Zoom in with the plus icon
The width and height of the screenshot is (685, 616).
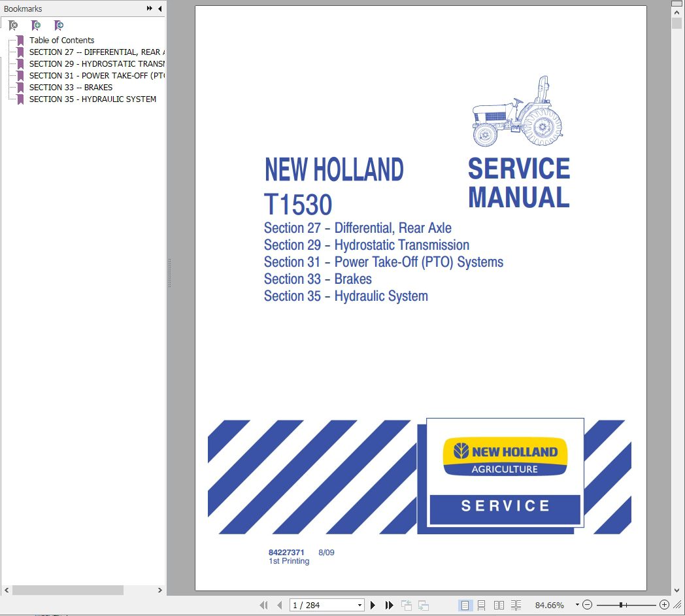(x=663, y=605)
